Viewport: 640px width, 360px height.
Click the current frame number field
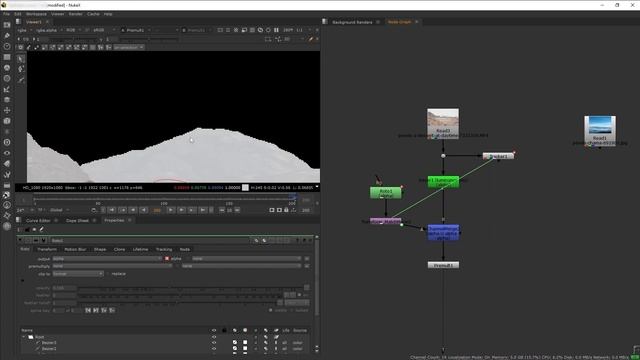point(157,210)
